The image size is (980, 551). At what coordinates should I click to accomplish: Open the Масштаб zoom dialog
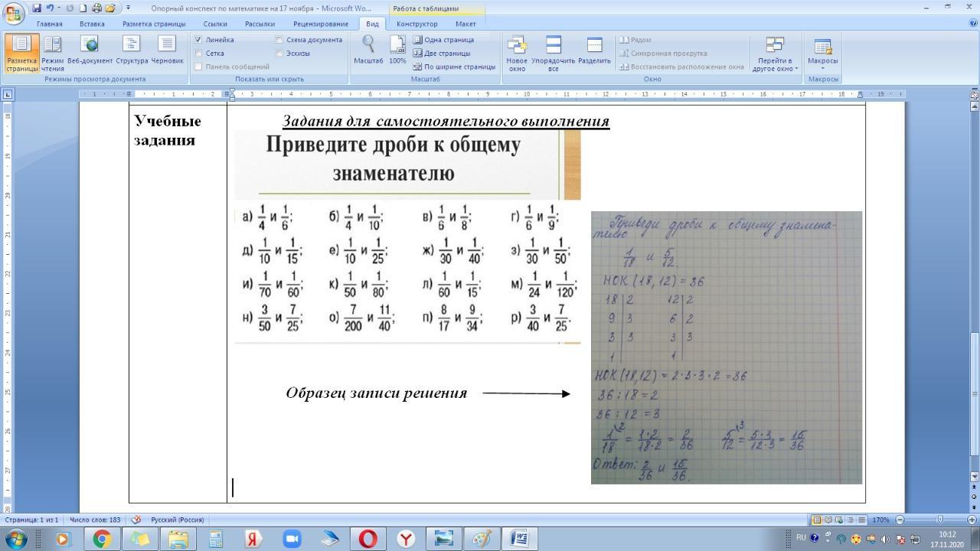368,50
